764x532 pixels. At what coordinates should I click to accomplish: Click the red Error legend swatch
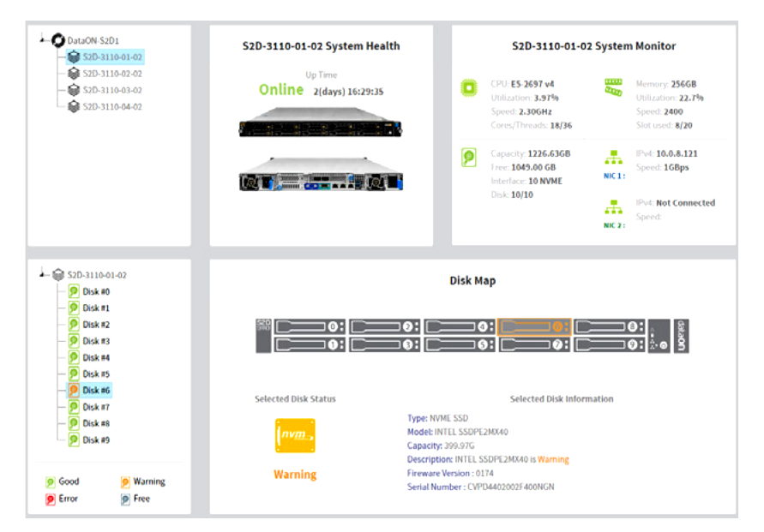(51, 499)
